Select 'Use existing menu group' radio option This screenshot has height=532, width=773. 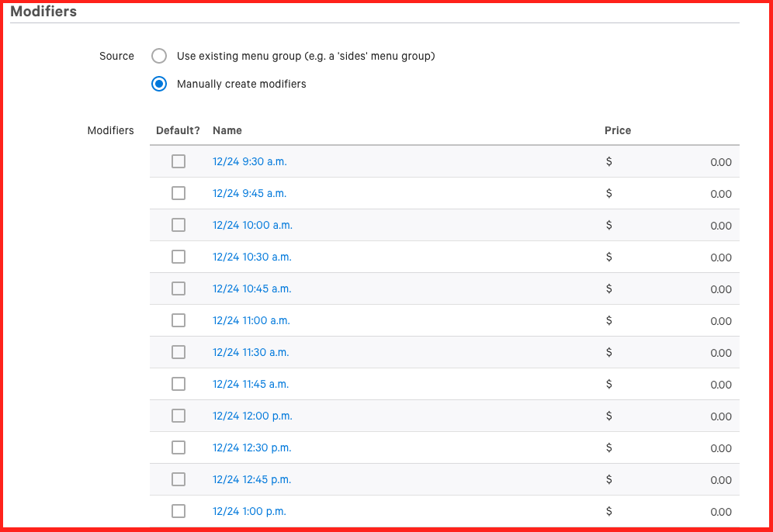coord(159,56)
